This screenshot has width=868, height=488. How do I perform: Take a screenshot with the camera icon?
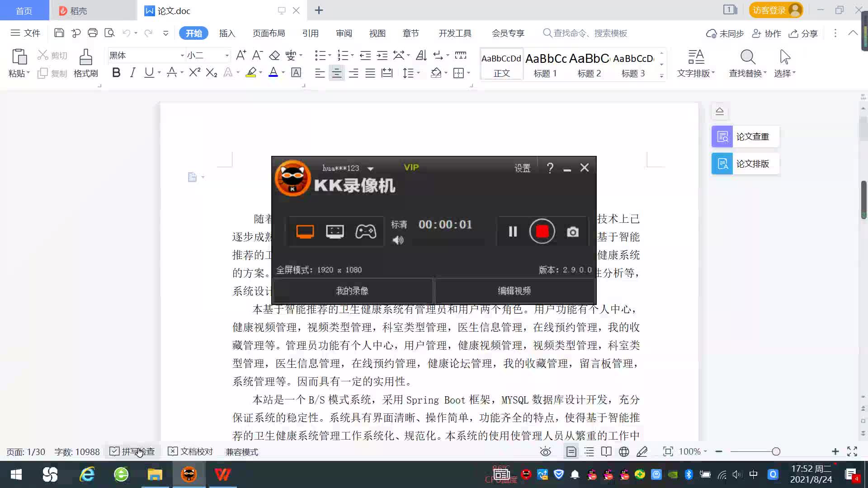[572, 232]
